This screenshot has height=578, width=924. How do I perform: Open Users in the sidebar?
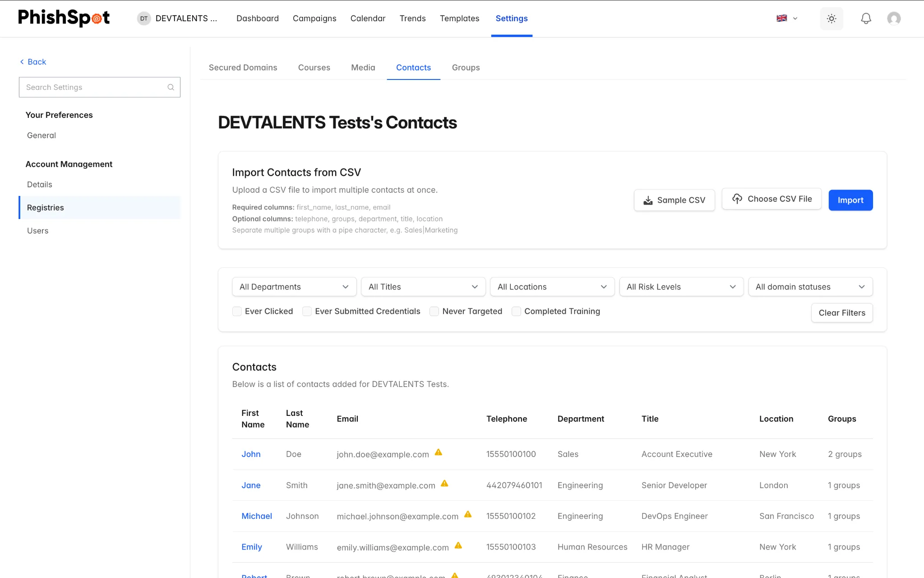38,231
